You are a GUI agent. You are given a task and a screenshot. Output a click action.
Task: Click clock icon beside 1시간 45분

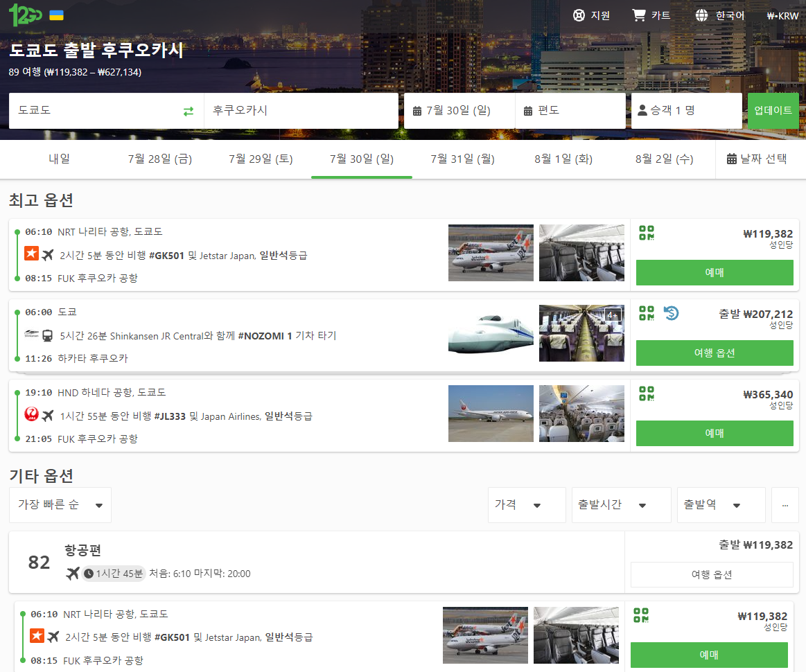89,574
